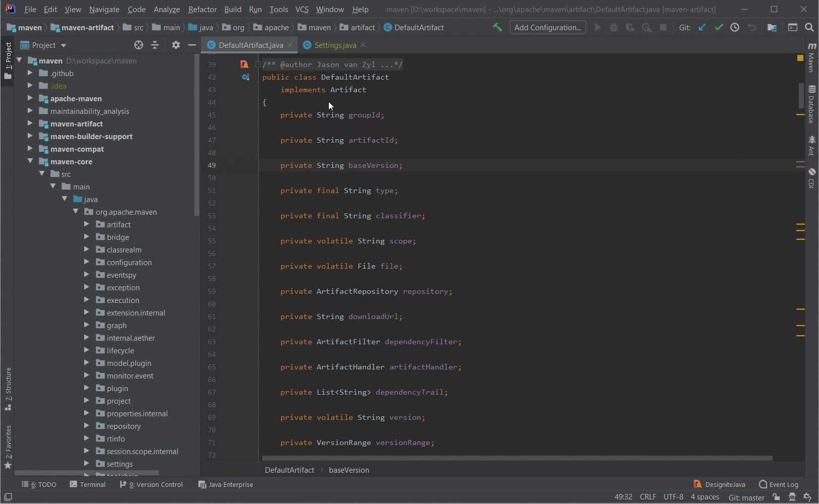The image size is (819, 504).
Task: Click the implements gutter icon on line 42
Action: (x=245, y=77)
